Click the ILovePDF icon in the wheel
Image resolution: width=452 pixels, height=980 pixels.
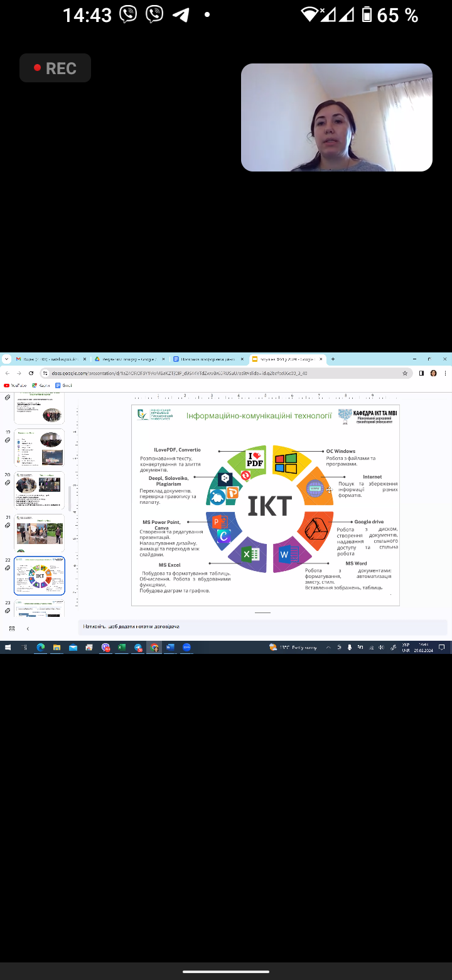pyautogui.click(x=256, y=460)
